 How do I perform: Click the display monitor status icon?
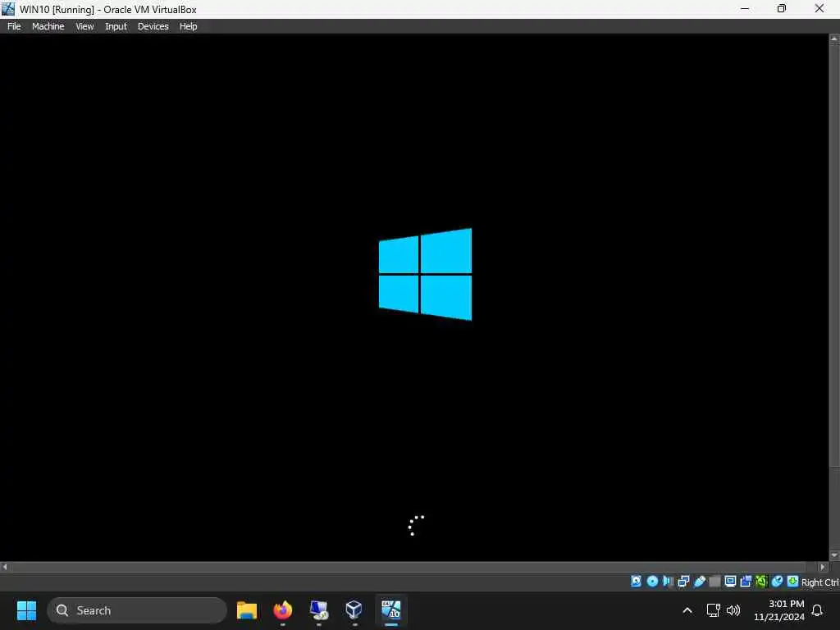click(730, 582)
